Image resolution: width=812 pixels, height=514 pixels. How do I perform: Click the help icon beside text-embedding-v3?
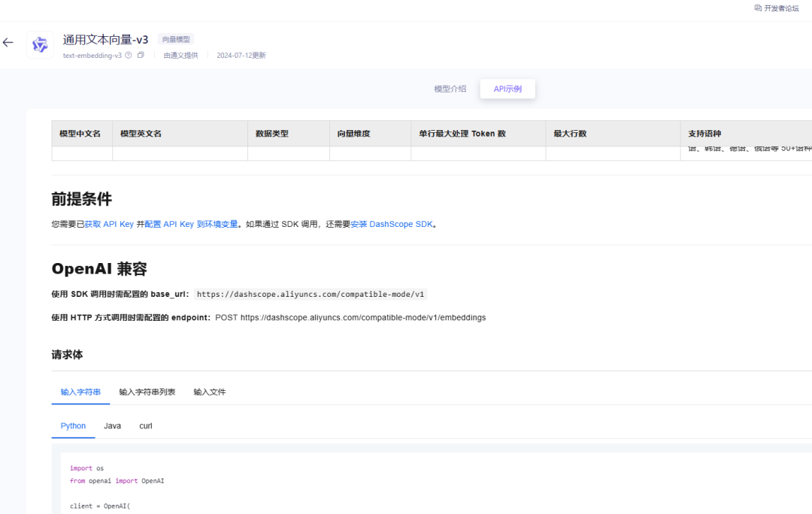pyautogui.click(x=129, y=55)
